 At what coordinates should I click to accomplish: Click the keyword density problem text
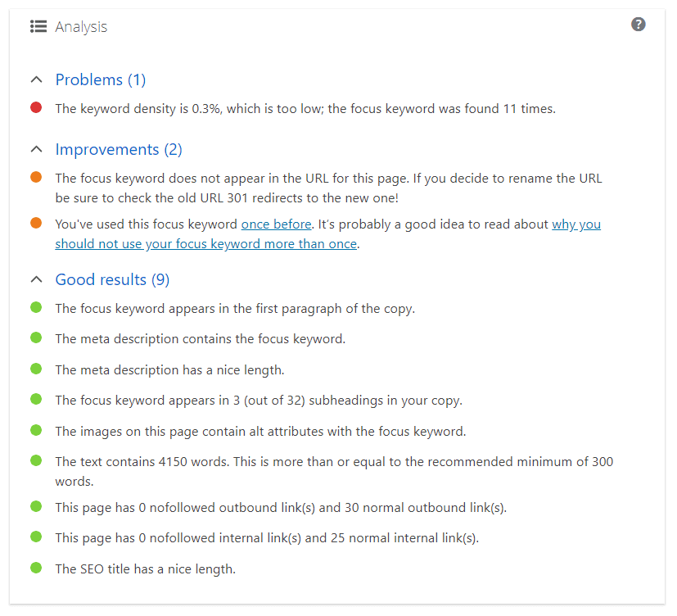(x=305, y=108)
